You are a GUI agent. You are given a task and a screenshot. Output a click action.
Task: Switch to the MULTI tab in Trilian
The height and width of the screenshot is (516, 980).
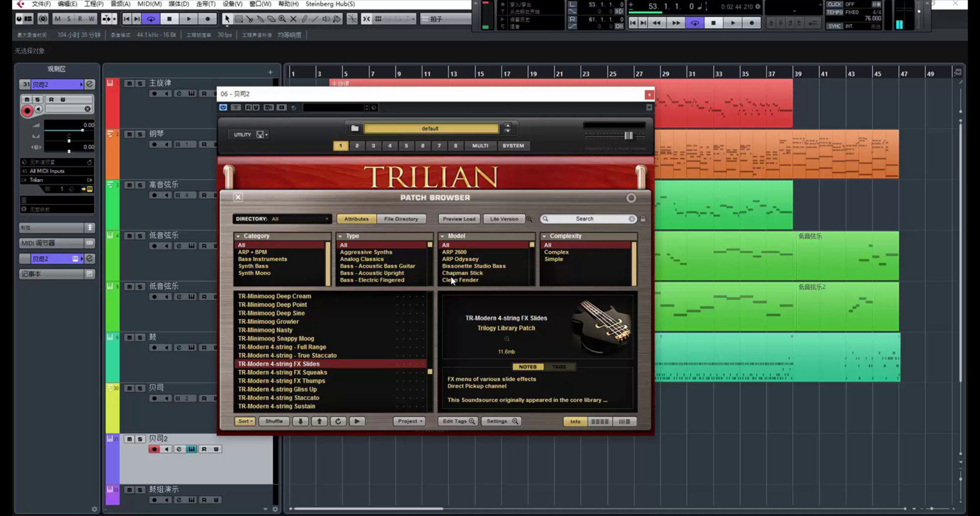tap(480, 145)
